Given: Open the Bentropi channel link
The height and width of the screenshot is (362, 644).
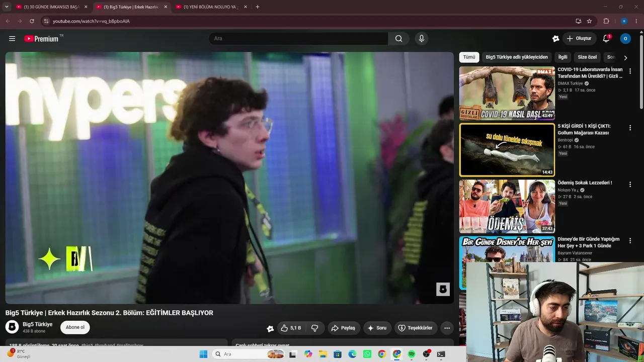Looking at the screenshot, I should click(565, 140).
